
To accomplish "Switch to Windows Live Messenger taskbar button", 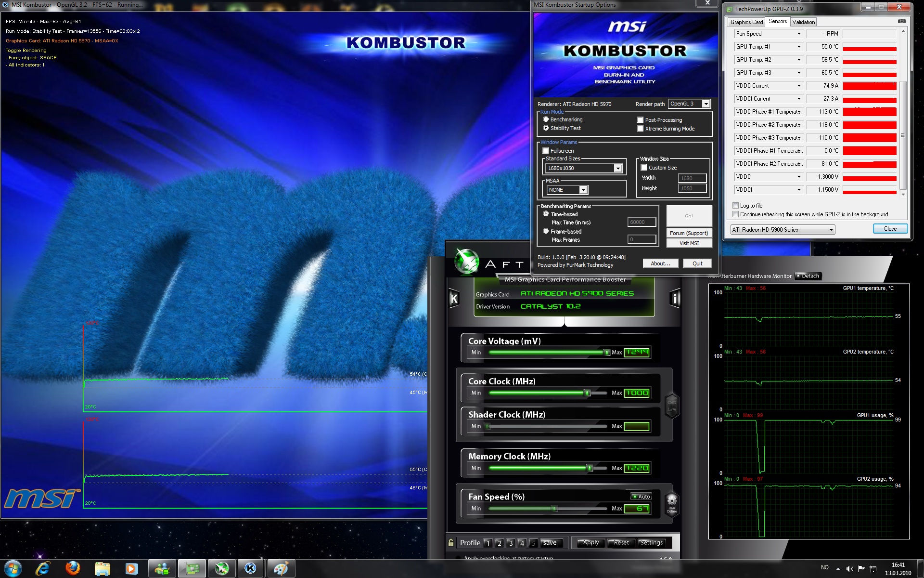I will (x=162, y=568).
